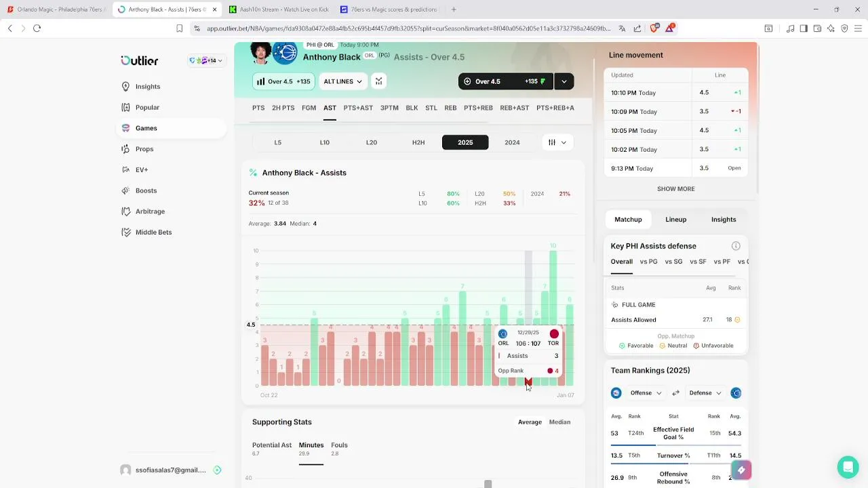Click the share page icon
Image resolution: width=868 pixels, height=488 pixels.
pyautogui.click(x=637, y=28)
